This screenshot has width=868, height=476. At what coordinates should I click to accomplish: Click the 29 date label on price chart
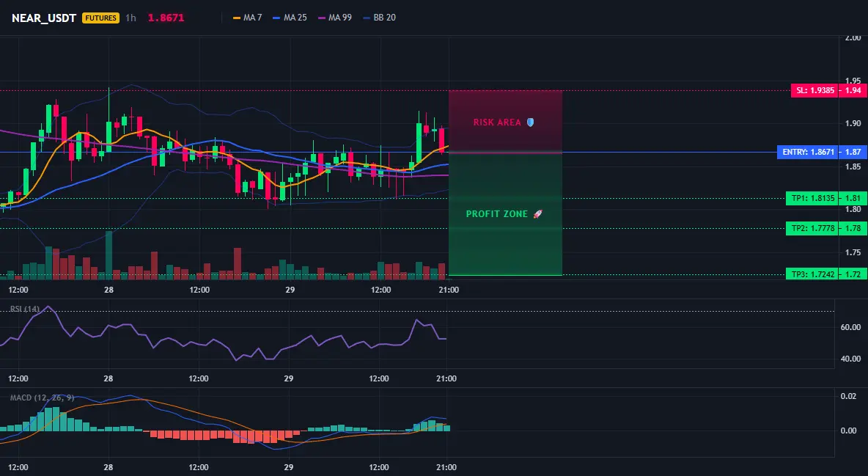[x=290, y=290]
